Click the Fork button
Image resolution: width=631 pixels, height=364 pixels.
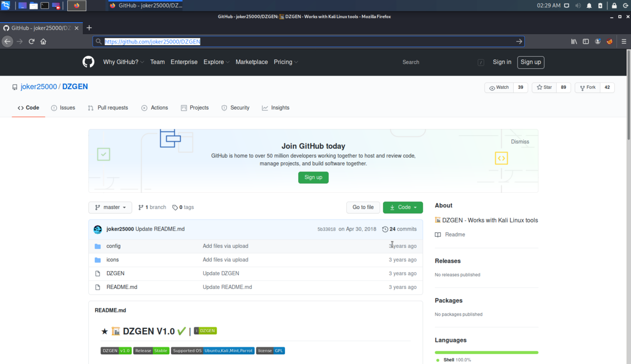[x=587, y=88]
